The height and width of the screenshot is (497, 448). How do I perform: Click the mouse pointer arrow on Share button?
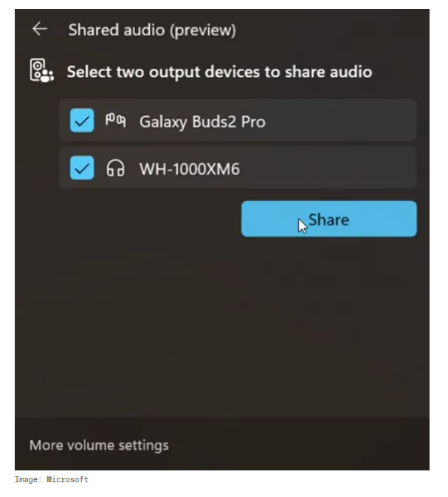(303, 226)
